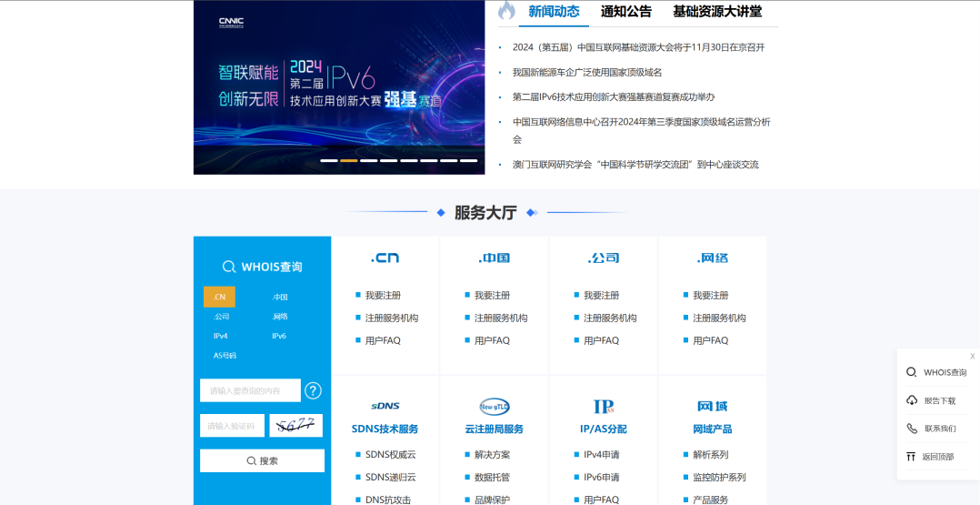Click the WHOIS query help question-mark icon

click(313, 390)
